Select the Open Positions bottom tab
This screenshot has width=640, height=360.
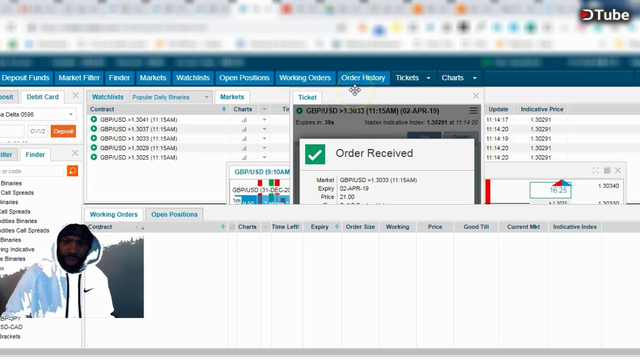(174, 214)
